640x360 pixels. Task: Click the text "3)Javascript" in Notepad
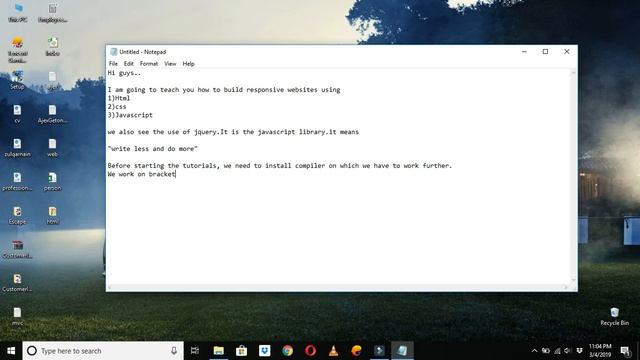pyautogui.click(x=130, y=115)
